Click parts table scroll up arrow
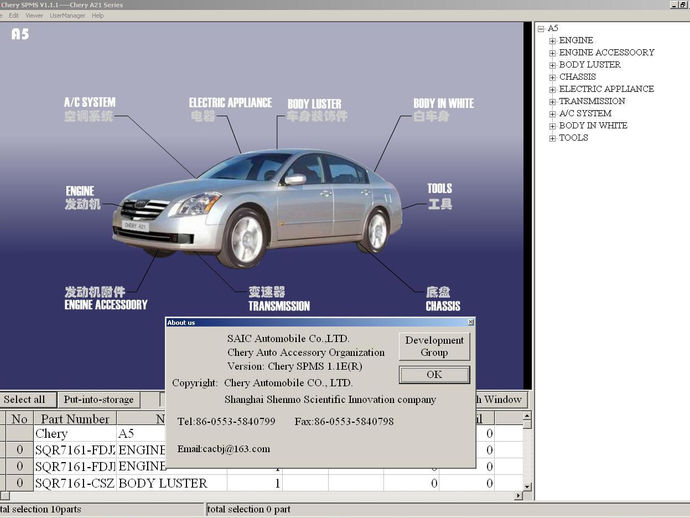This screenshot has width=690, height=518. pyautogui.click(x=527, y=415)
